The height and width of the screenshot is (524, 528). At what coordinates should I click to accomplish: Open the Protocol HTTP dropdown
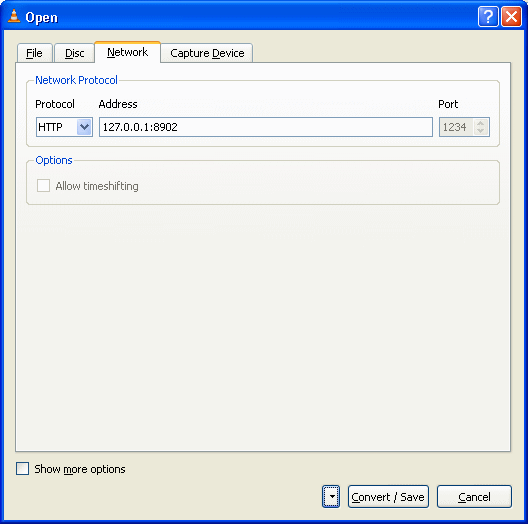tap(84, 127)
